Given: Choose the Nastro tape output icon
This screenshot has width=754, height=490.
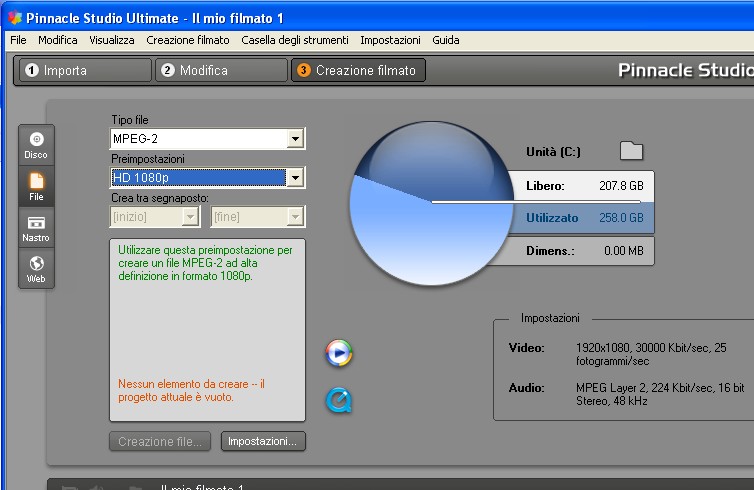Looking at the screenshot, I should (36, 227).
